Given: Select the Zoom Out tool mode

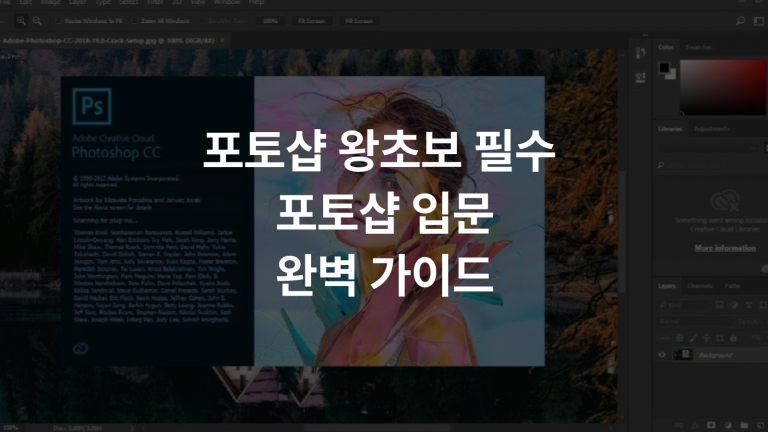Looking at the screenshot, I should point(37,21).
